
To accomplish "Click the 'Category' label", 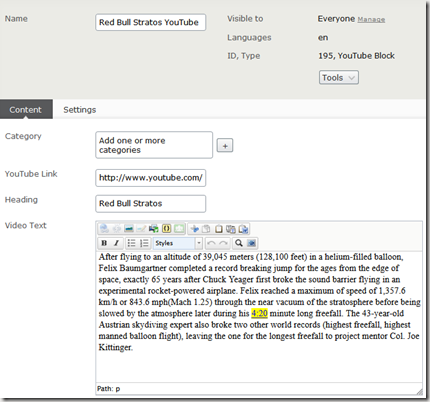I will tap(23, 136).
